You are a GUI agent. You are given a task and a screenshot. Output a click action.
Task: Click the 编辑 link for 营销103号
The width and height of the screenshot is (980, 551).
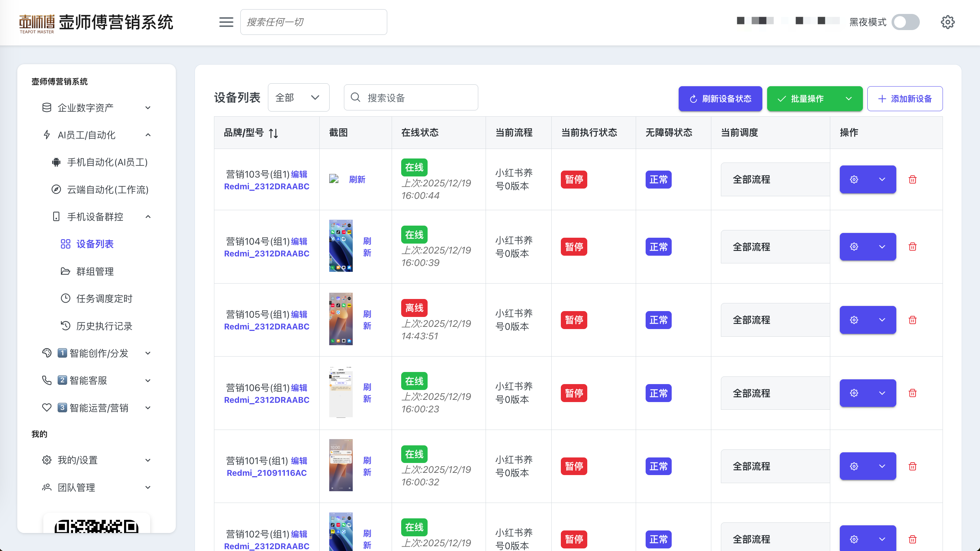pyautogui.click(x=299, y=174)
